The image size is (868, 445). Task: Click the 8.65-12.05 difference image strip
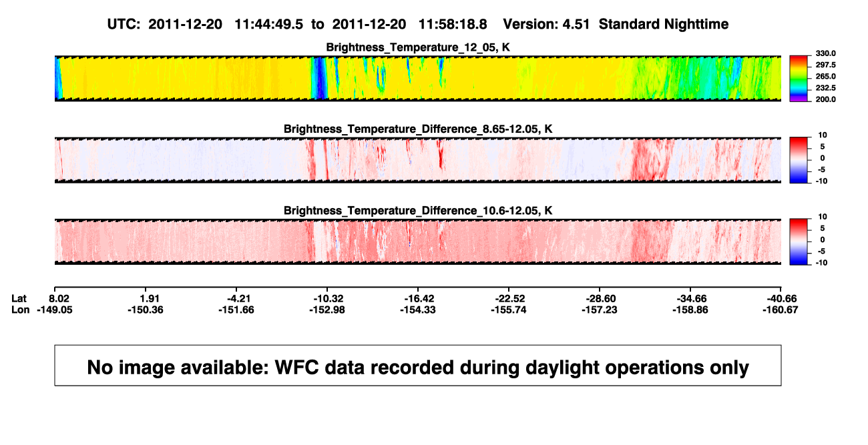point(418,160)
